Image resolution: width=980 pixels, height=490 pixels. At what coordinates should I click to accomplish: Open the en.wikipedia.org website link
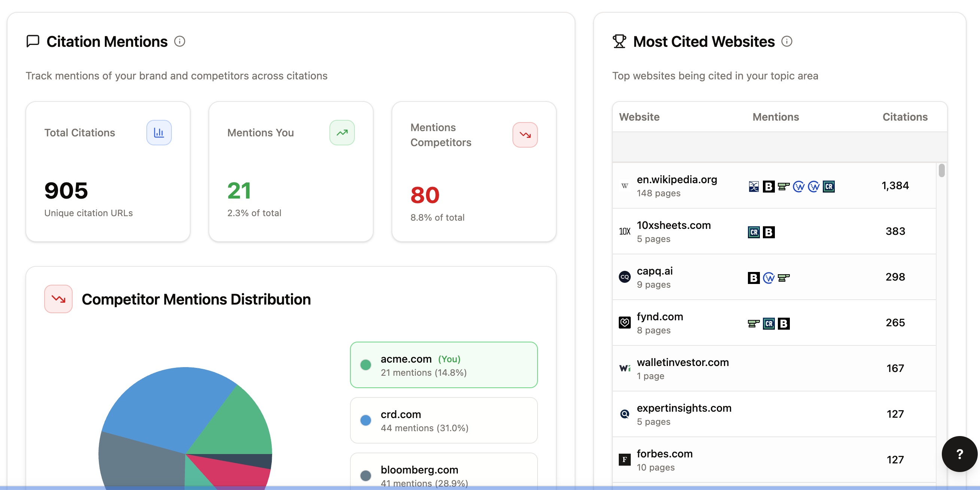pyautogui.click(x=676, y=179)
